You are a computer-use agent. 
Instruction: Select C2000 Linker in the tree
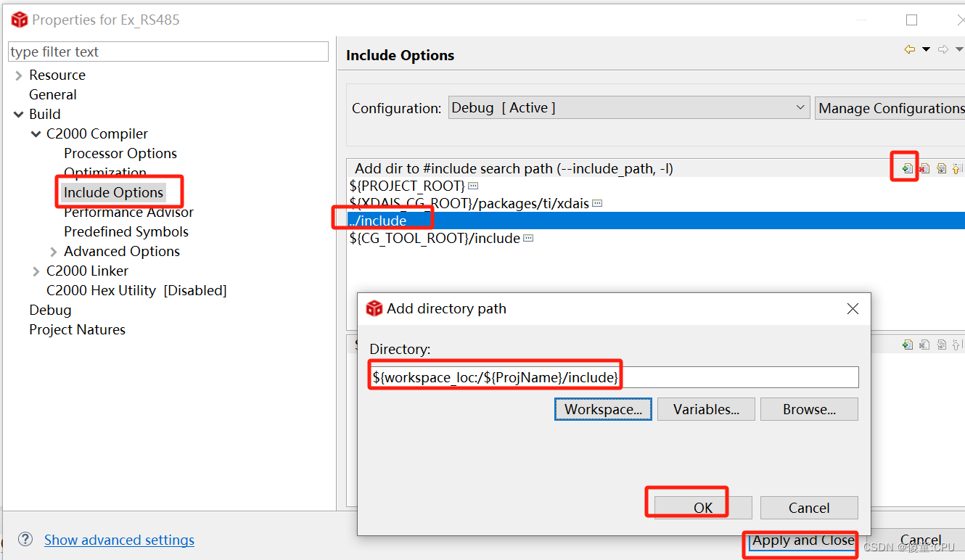(x=87, y=271)
